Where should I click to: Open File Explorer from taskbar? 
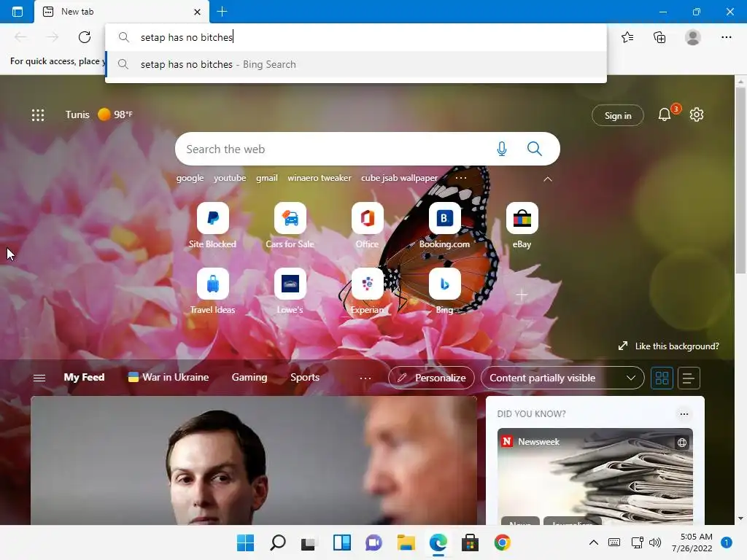point(406,542)
